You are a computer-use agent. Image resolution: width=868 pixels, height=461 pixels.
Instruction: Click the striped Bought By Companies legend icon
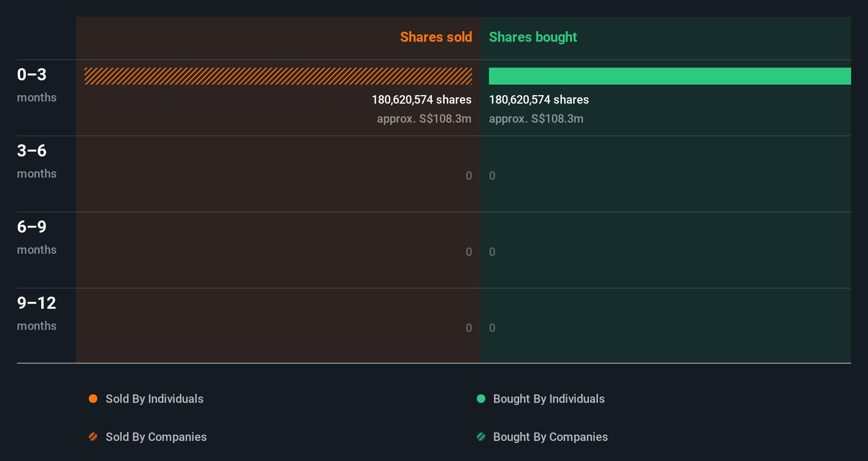(x=481, y=437)
